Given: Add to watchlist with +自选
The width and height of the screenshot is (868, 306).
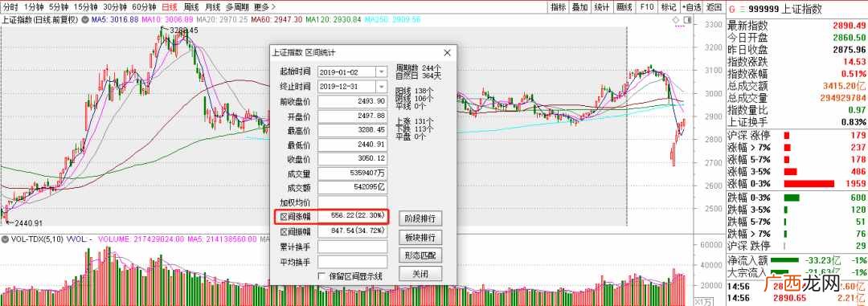Looking at the screenshot, I should tap(691, 7).
